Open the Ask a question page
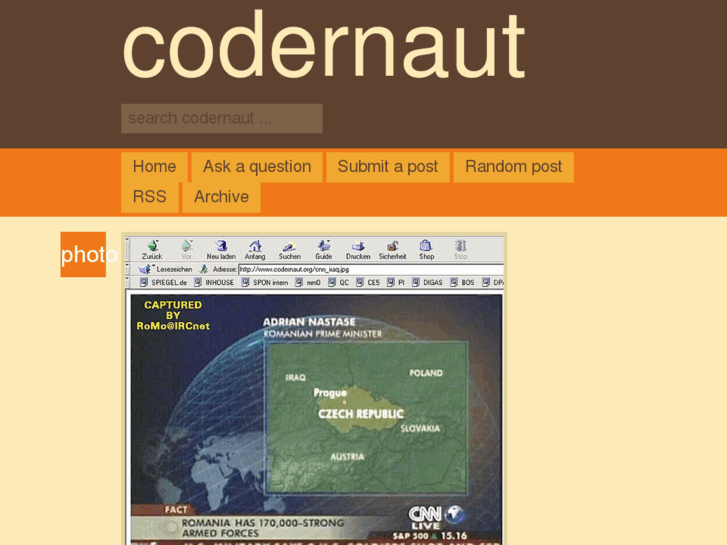This screenshot has width=727, height=545. (257, 167)
